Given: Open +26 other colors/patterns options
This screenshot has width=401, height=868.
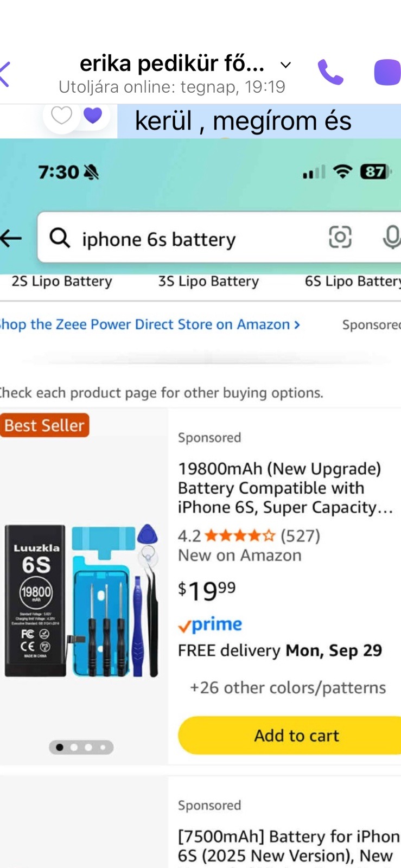Looking at the screenshot, I should tap(288, 688).
